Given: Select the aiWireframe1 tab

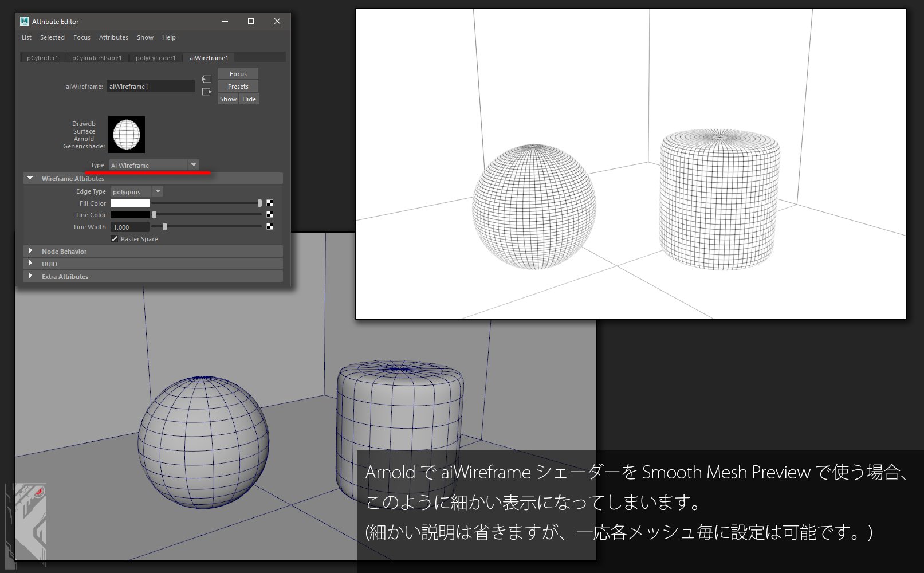Looking at the screenshot, I should 209,57.
